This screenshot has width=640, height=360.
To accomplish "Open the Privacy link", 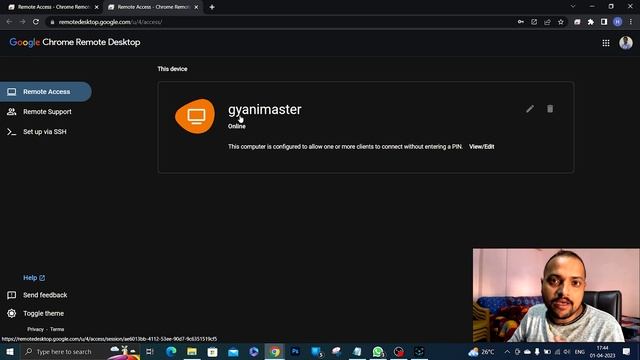I will [x=35, y=329].
